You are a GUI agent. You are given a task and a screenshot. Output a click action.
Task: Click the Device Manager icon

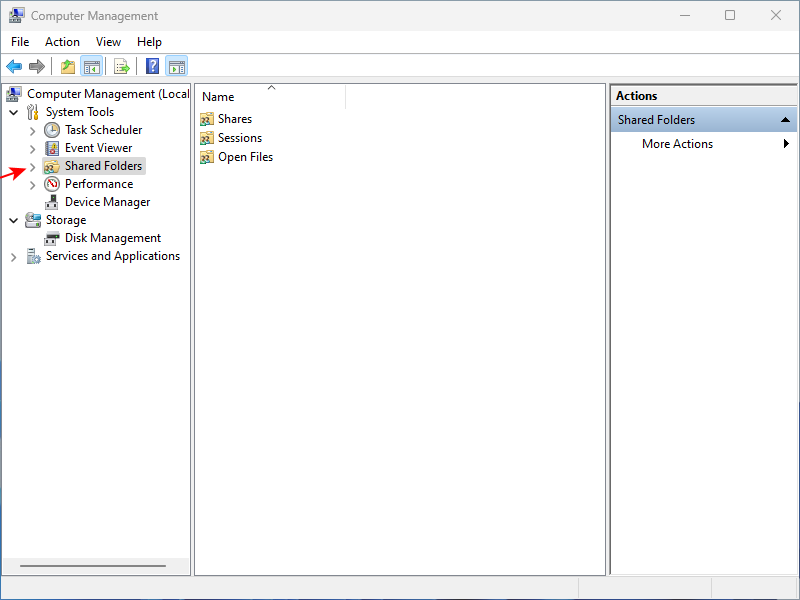coord(52,202)
